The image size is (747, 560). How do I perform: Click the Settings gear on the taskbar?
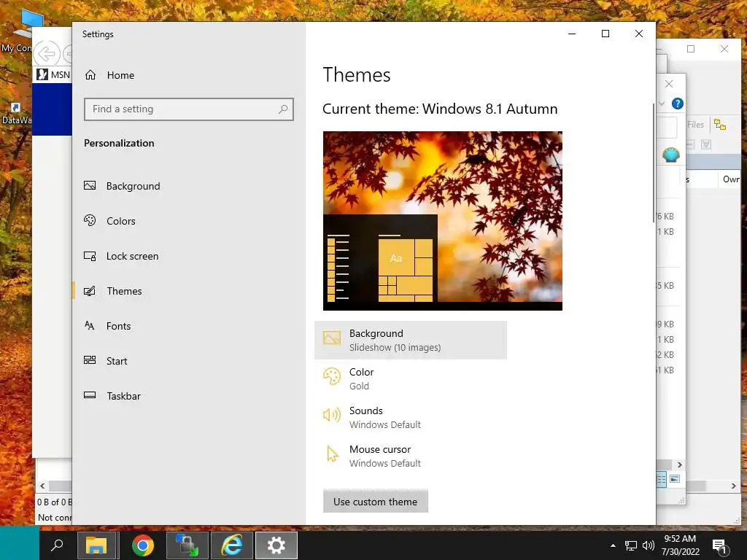[x=276, y=545]
